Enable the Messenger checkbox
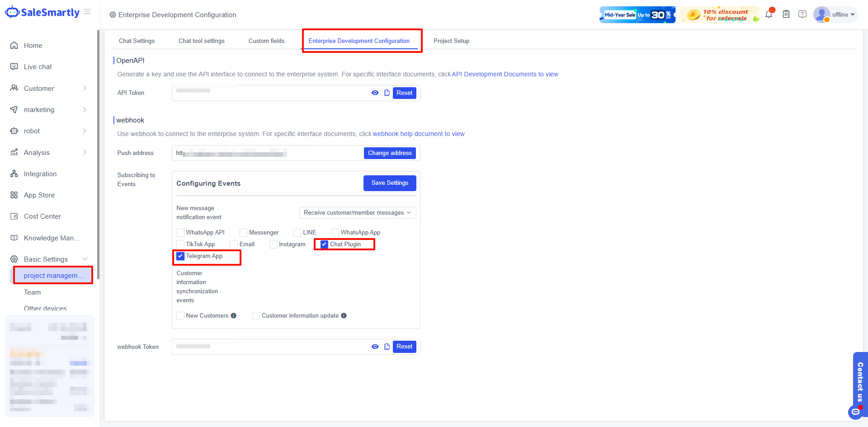 coord(244,233)
